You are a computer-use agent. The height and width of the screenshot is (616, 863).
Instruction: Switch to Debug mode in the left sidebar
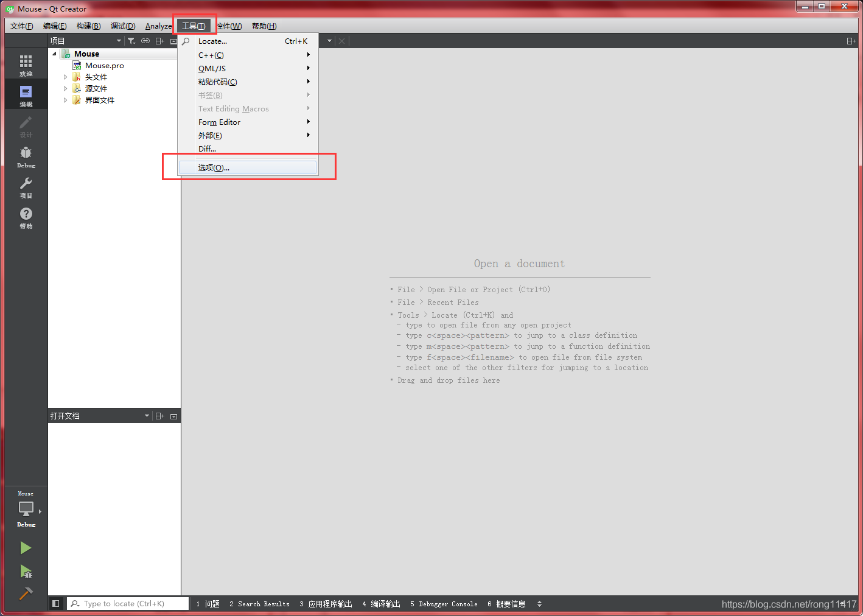pos(26,157)
